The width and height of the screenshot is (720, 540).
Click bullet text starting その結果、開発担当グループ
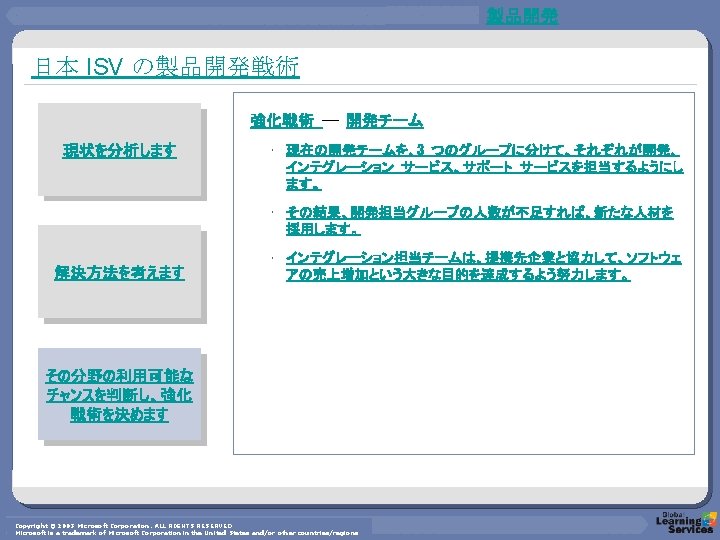point(479,220)
